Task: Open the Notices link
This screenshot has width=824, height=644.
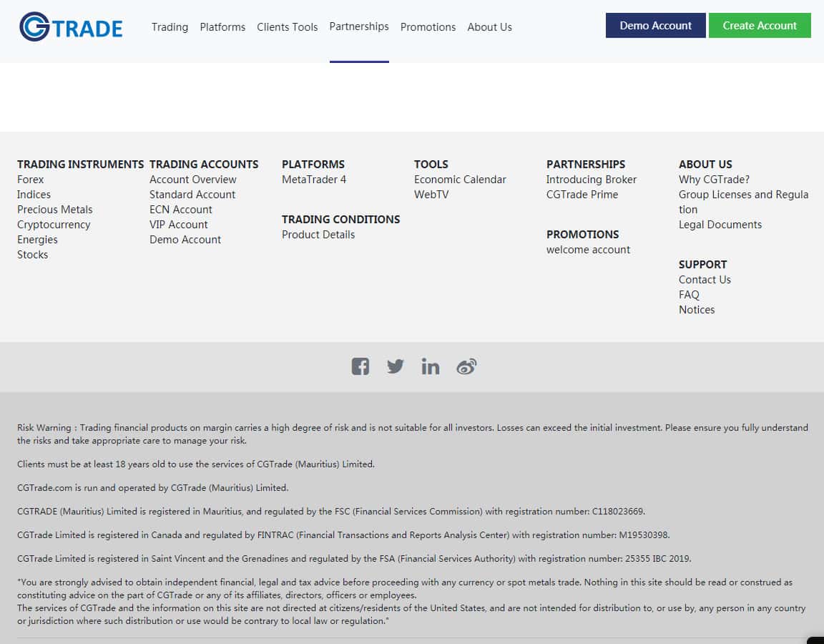Action: [696, 310]
